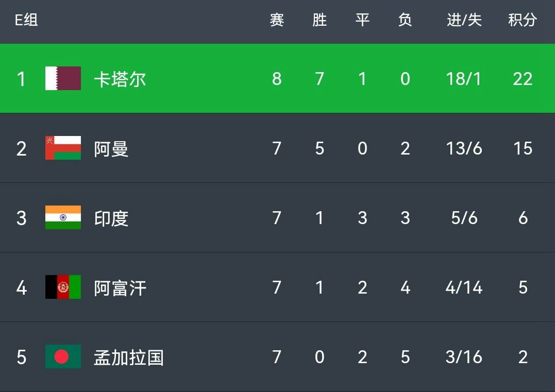The image size is (555, 392).
Task: Select 孟加拉国 team name
Action: [129, 357]
